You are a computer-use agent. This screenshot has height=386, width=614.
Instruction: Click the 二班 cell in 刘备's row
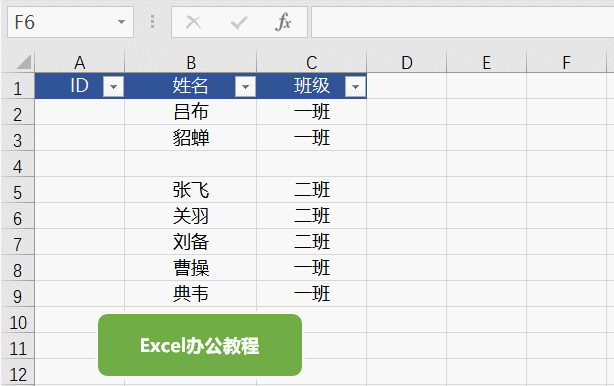312,242
